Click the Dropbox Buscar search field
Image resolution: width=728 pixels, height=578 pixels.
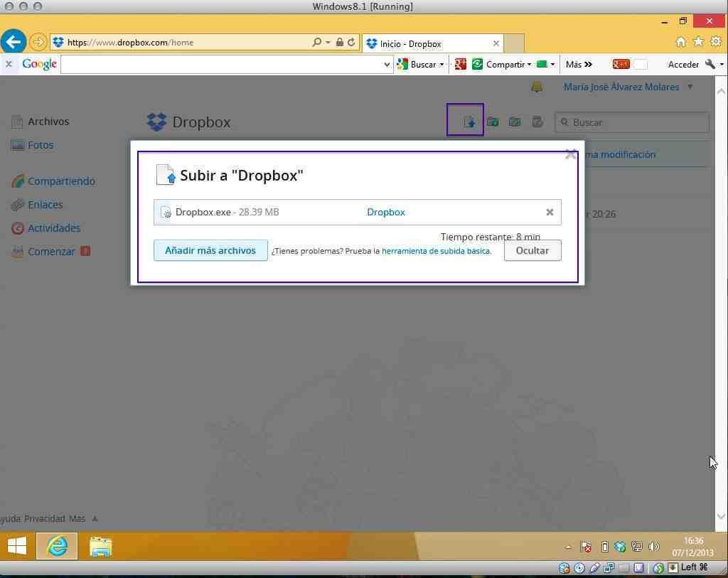(638, 122)
